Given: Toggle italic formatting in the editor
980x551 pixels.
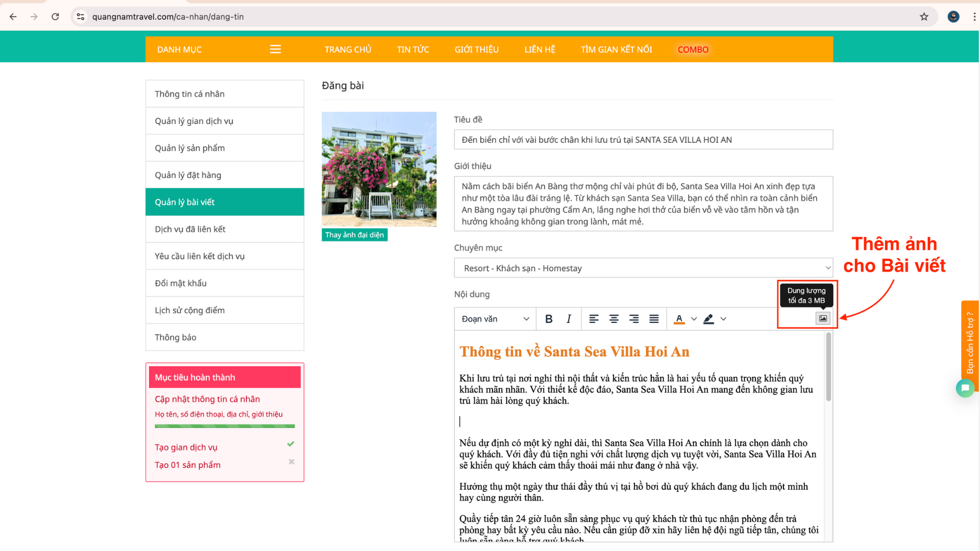Looking at the screenshot, I should click(569, 319).
